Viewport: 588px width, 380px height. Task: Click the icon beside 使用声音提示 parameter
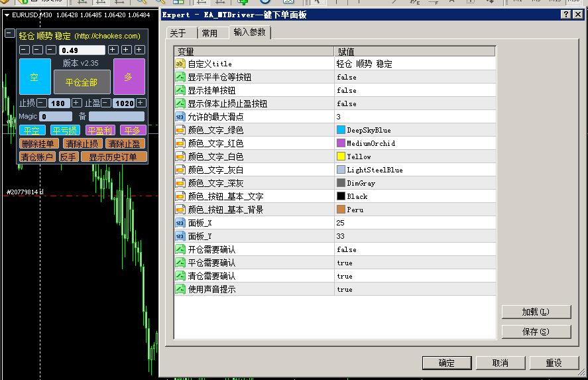[x=180, y=289]
